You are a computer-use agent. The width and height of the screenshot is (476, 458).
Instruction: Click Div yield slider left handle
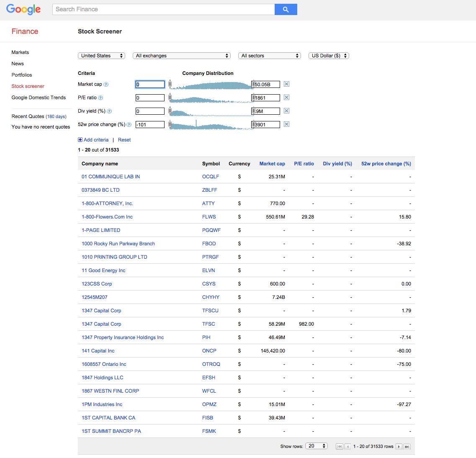click(170, 111)
